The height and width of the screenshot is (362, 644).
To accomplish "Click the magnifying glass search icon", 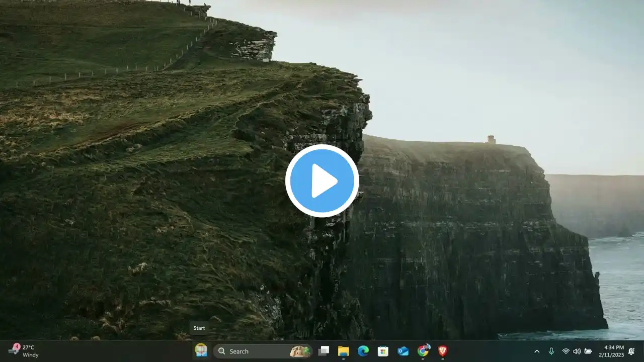I will pyautogui.click(x=222, y=351).
